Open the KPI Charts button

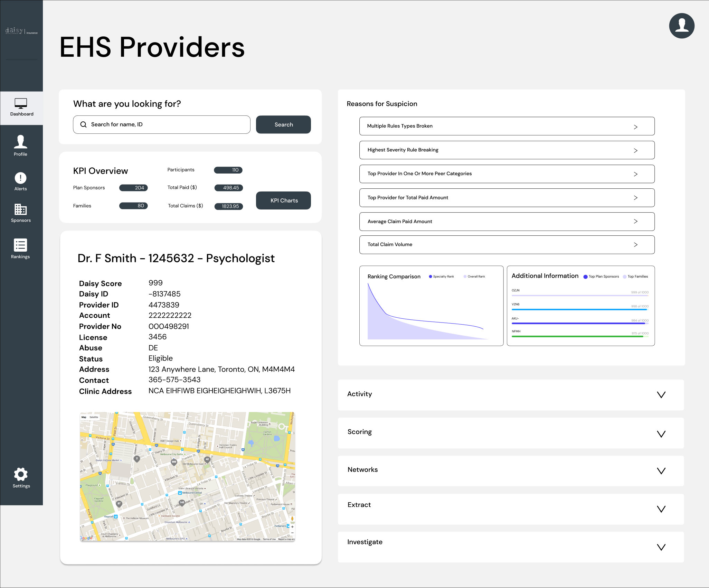pyautogui.click(x=283, y=200)
